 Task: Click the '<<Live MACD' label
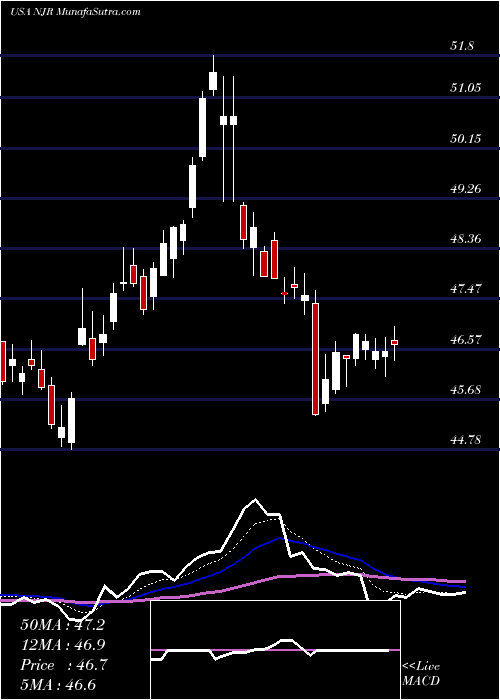point(421,674)
